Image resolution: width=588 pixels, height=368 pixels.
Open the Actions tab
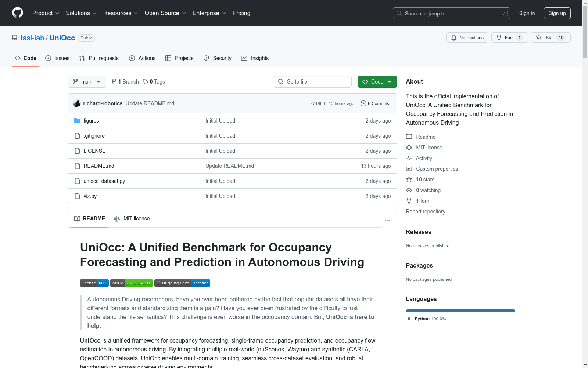coord(142,58)
